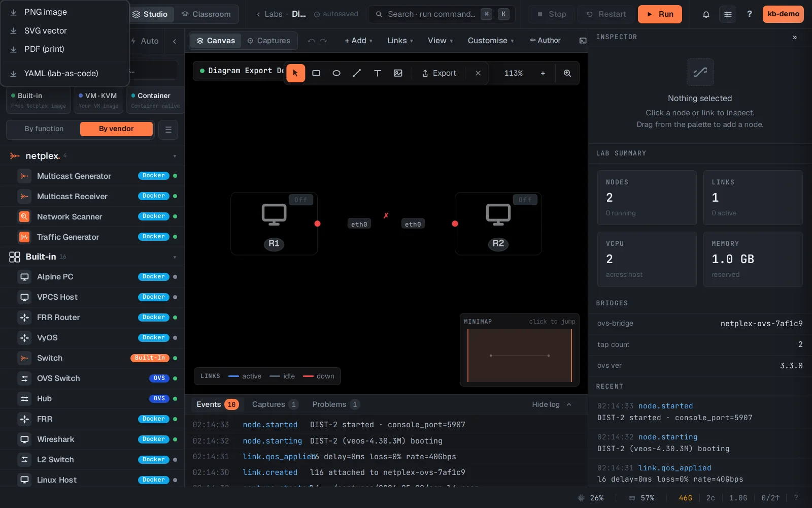Collapse the netplex vendor group
The width and height of the screenshot is (812, 508).
pos(175,156)
